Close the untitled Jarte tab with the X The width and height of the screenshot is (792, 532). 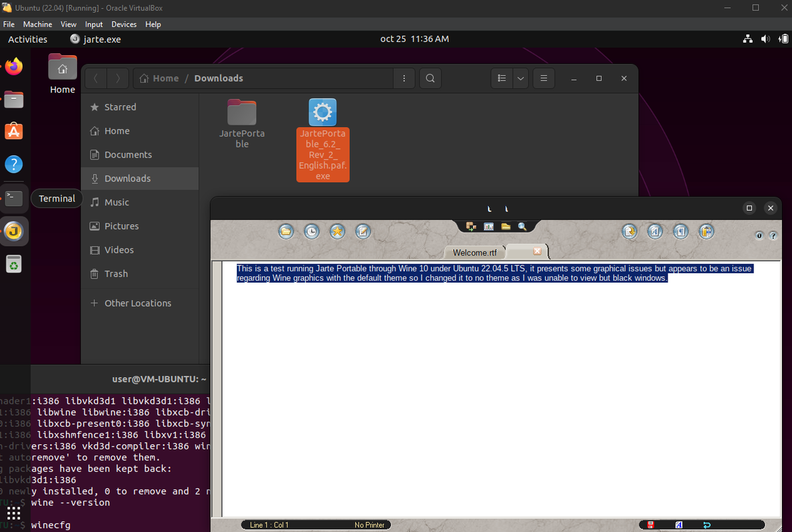pos(537,251)
